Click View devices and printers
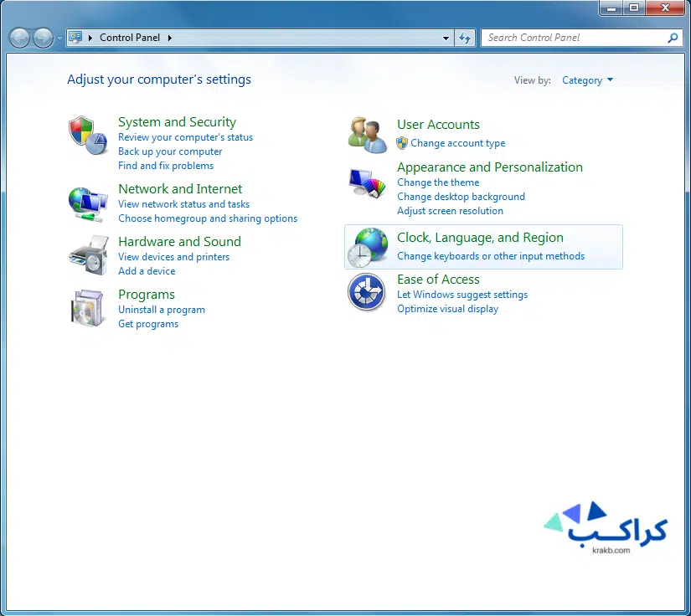 173,257
